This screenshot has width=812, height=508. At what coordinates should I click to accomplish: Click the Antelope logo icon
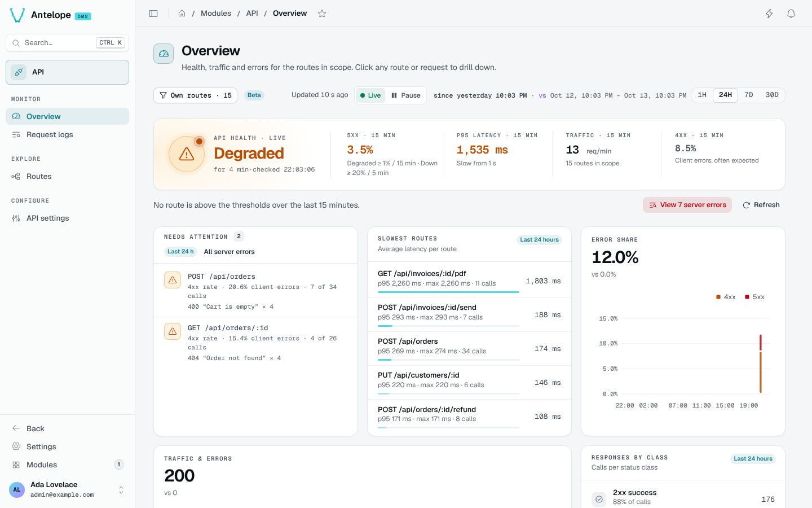pyautogui.click(x=17, y=15)
